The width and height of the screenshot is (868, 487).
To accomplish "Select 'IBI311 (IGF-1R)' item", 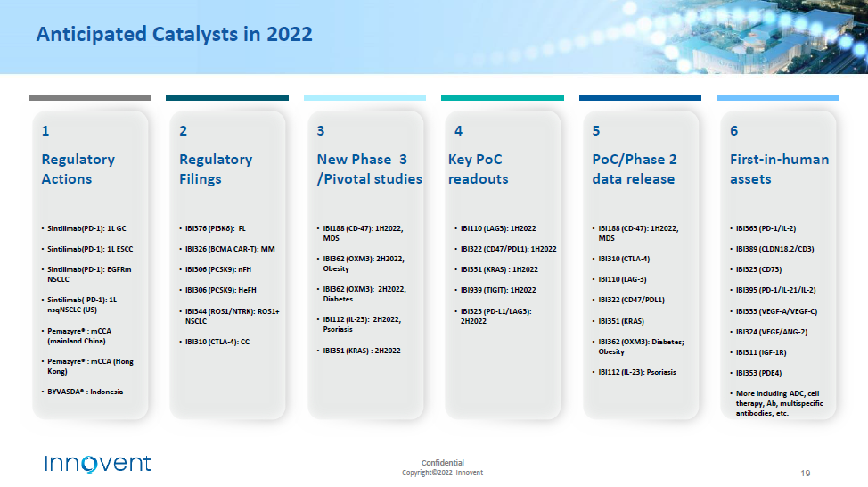I will tap(761, 352).
